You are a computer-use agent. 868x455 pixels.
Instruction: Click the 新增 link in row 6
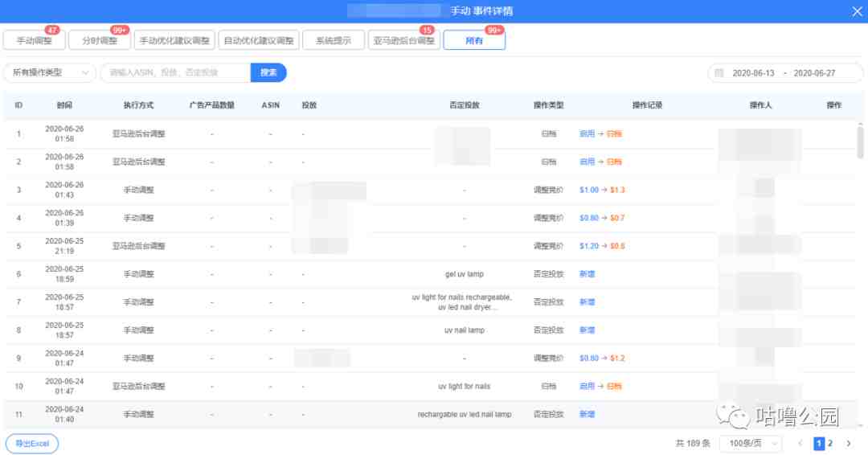[x=587, y=274]
